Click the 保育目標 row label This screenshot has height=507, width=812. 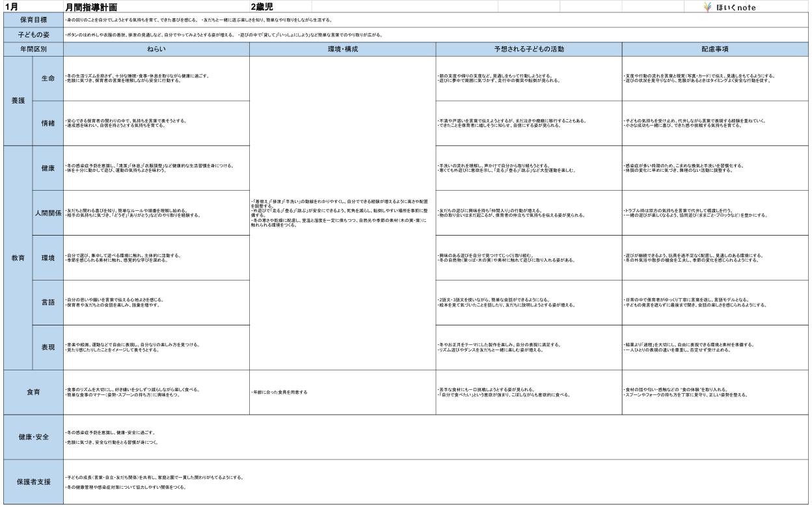click(33, 21)
